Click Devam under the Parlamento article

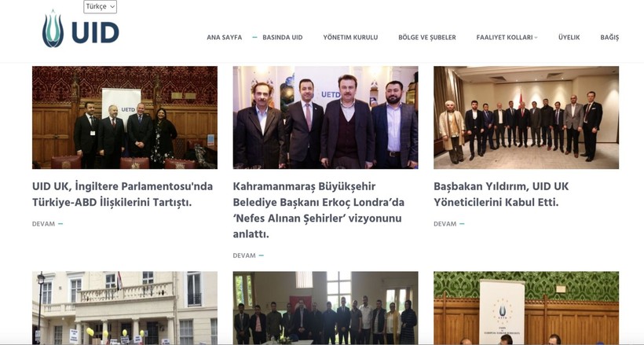click(x=47, y=224)
